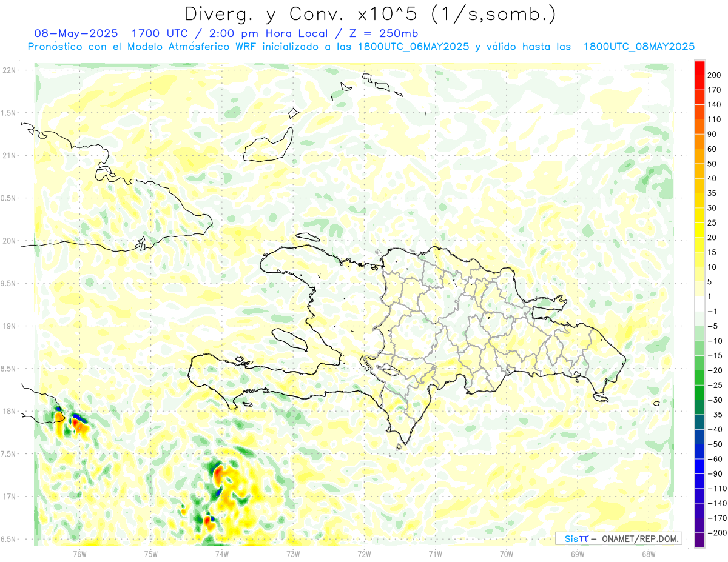
Task: Click the -140 colorbar label
Action: 717,503
